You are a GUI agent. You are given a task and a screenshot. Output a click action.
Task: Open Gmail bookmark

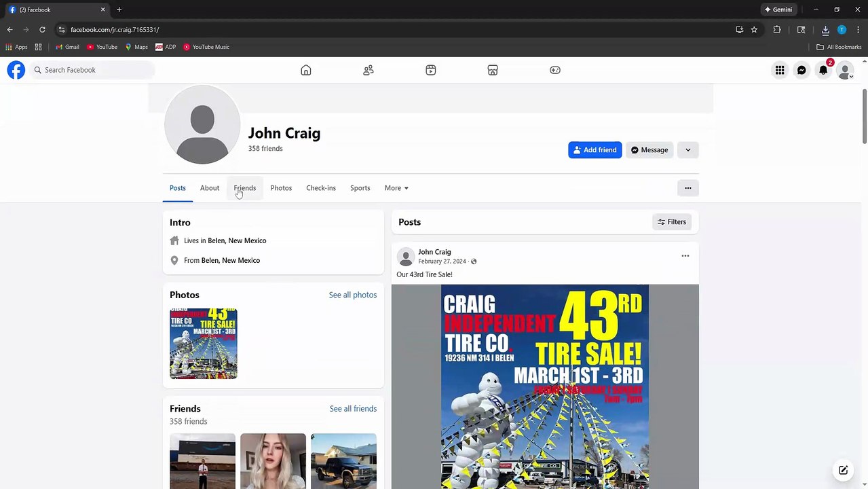click(67, 47)
